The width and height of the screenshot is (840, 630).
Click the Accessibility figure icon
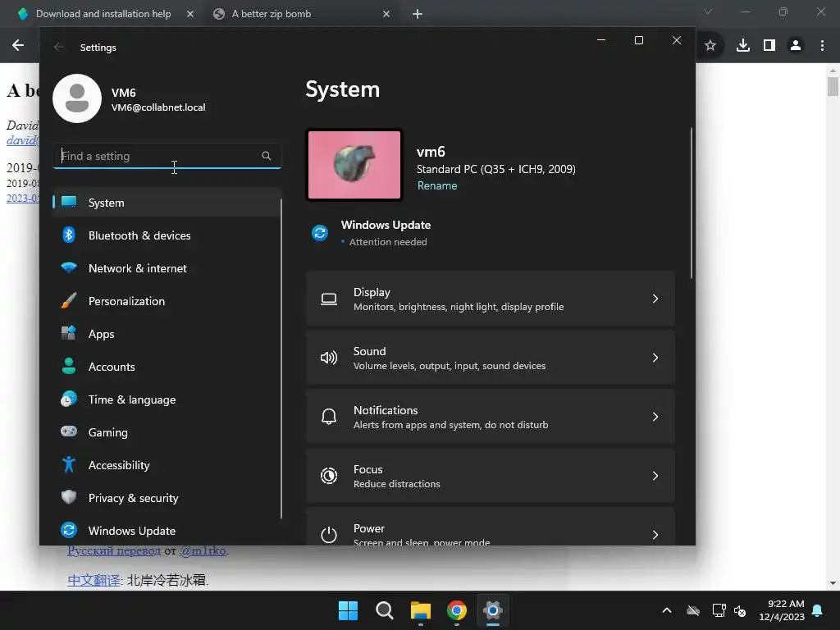(69, 464)
